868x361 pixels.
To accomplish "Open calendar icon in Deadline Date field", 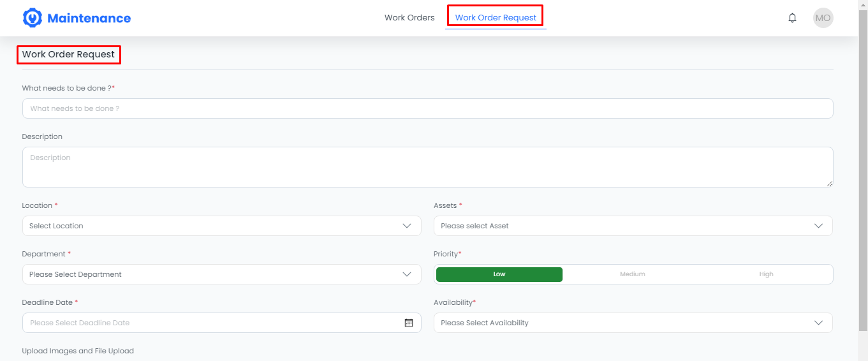I will pyautogui.click(x=409, y=323).
